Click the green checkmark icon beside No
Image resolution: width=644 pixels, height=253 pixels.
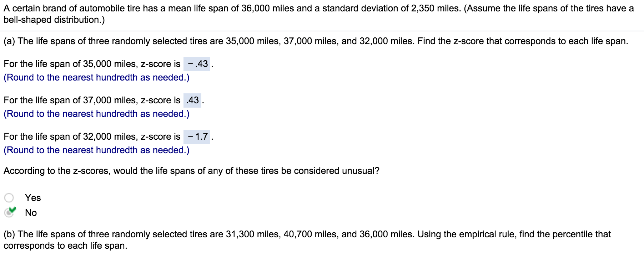pyautogui.click(x=12, y=210)
